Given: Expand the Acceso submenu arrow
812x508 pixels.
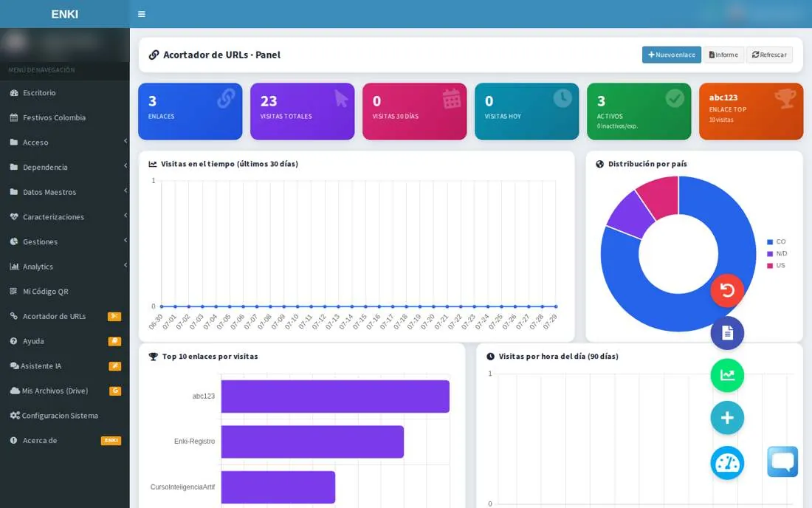Looking at the screenshot, I should (x=125, y=141).
